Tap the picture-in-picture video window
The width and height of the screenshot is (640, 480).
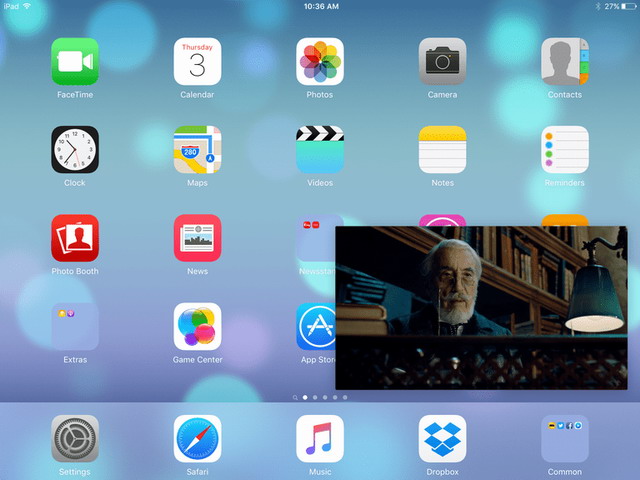tap(481, 307)
